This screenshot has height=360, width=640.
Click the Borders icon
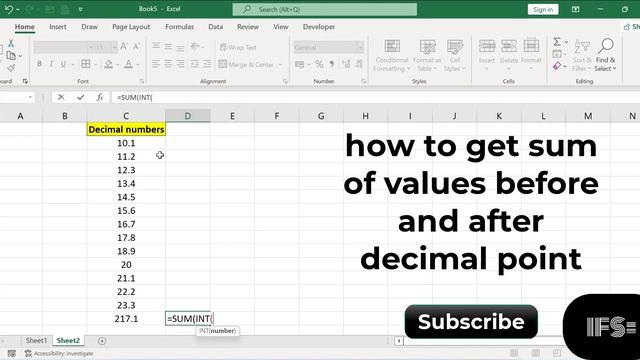pos(86,64)
